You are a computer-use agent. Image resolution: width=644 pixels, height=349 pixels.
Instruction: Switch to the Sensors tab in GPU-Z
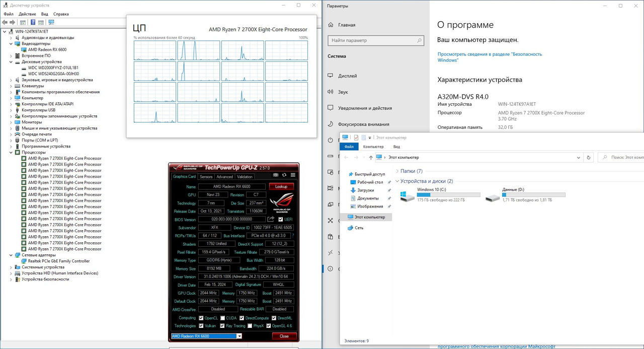[x=206, y=177]
